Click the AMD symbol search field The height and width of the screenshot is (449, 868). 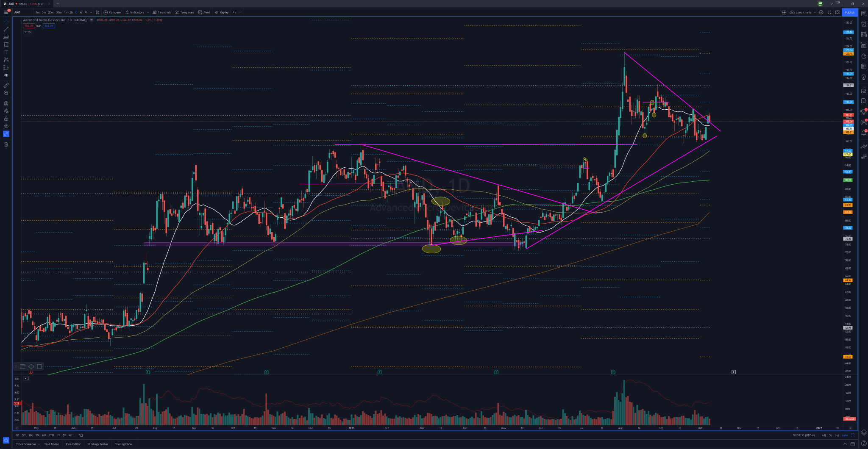tap(23, 12)
